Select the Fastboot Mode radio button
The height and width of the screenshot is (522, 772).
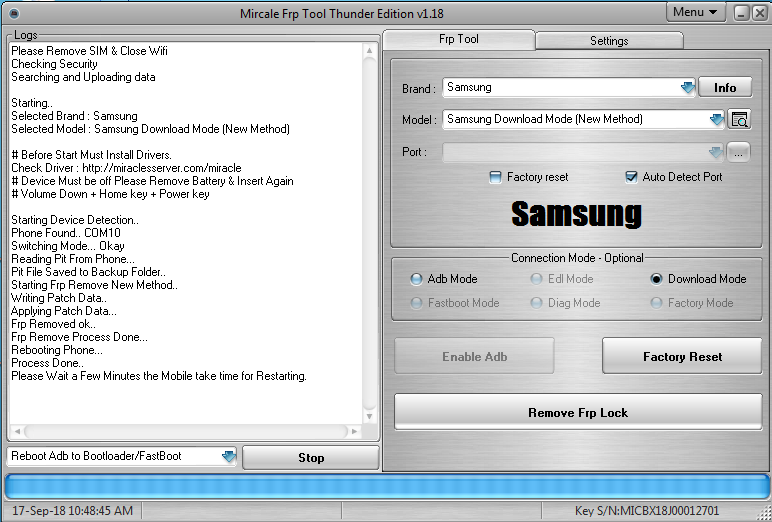click(416, 303)
